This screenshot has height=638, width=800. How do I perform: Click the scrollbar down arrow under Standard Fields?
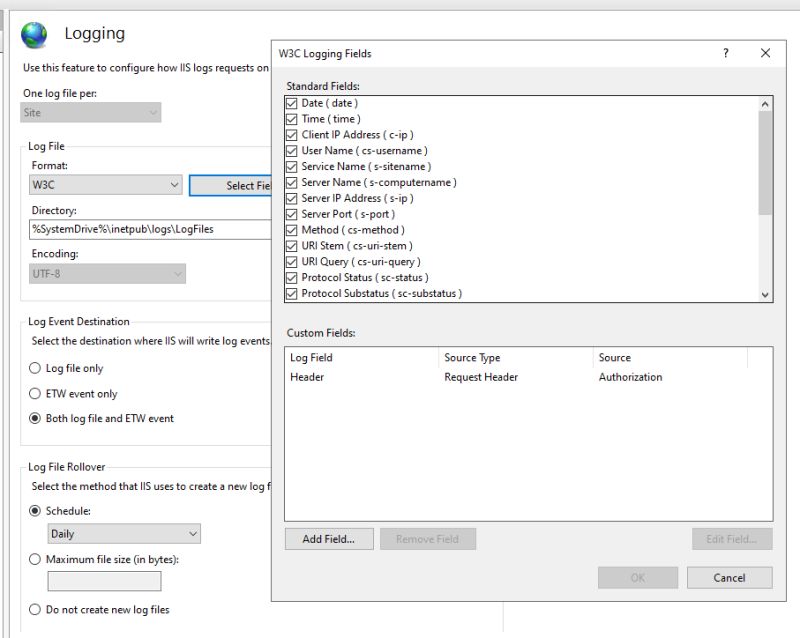click(x=765, y=293)
